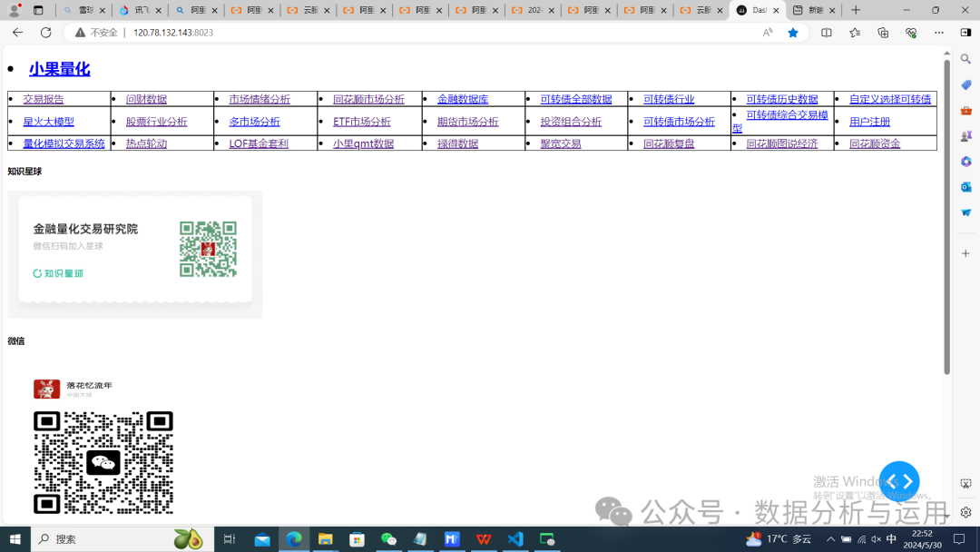Open the 同花顺市场分析 link
The height and width of the screenshot is (552, 980).
[368, 99]
